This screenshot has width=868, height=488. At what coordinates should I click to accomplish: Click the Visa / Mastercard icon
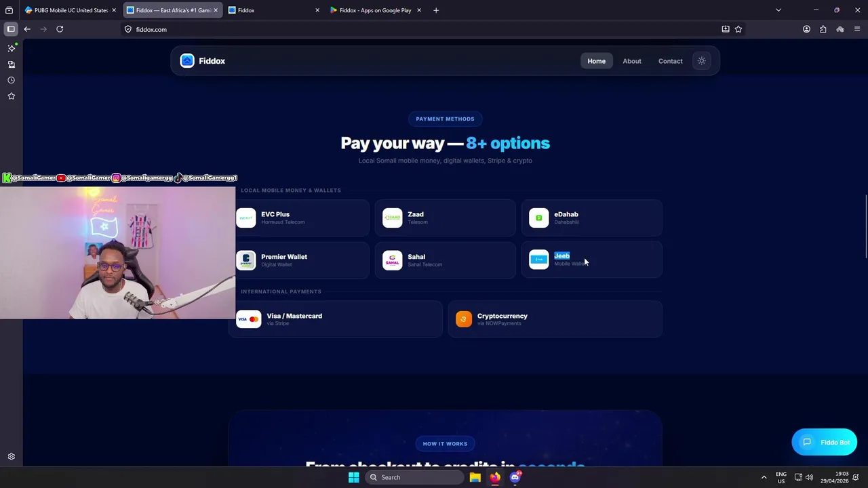click(x=248, y=319)
